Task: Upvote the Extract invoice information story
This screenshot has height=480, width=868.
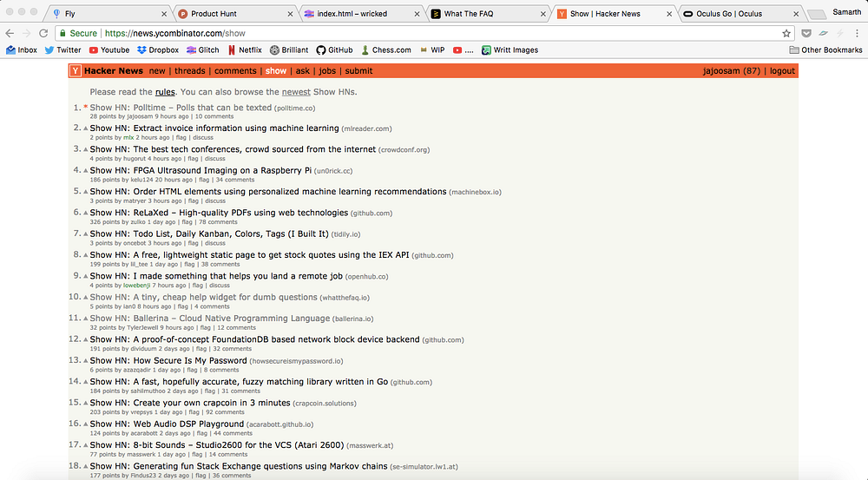Action: [x=86, y=128]
